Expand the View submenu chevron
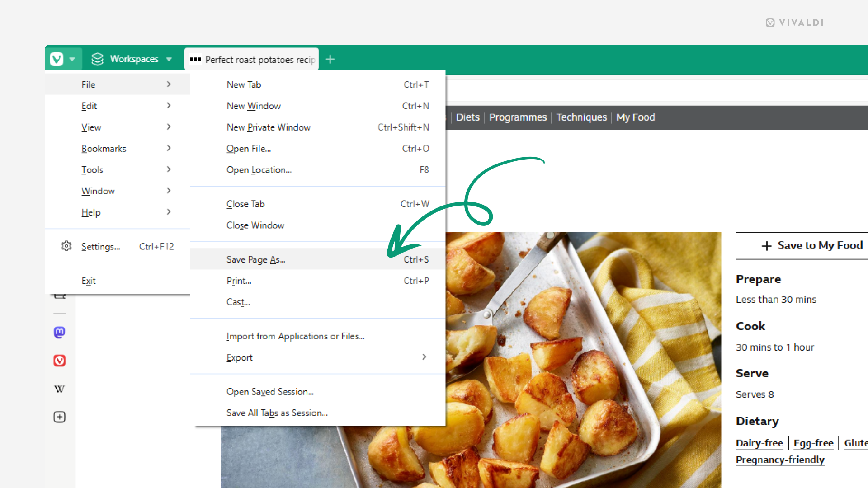Screen dimensions: 868x488 coord(169,127)
